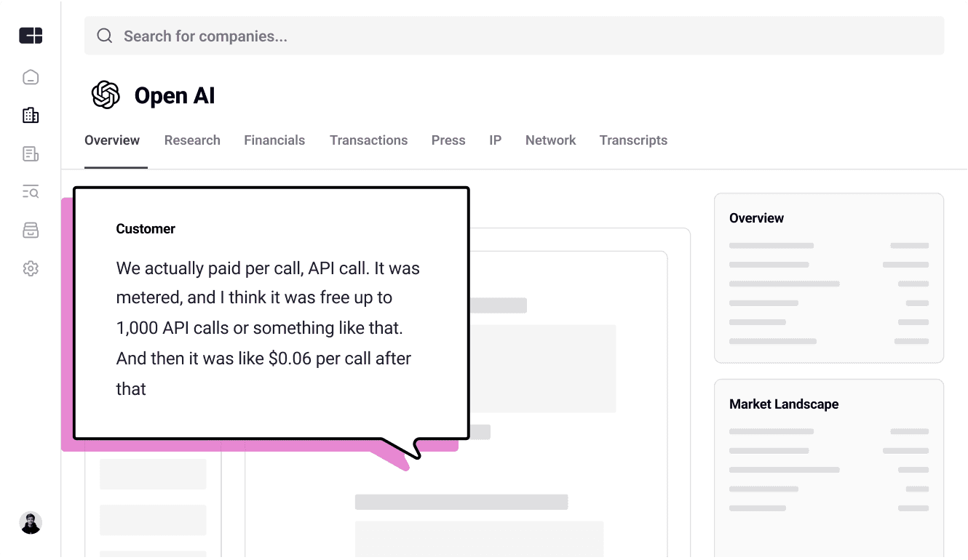Click into the Search for companies field
The height and width of the screenshot is (560, 968).
pyautogui.click(x=514, y=36)
